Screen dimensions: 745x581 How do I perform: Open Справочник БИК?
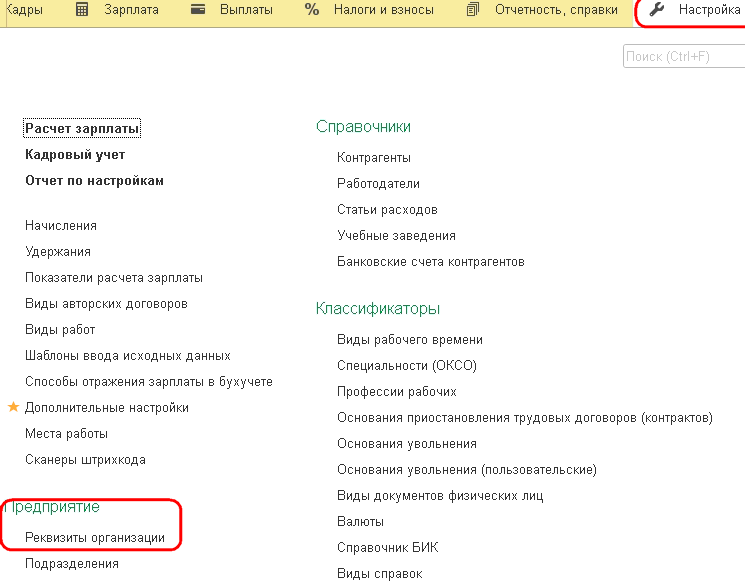pos(388,547)
